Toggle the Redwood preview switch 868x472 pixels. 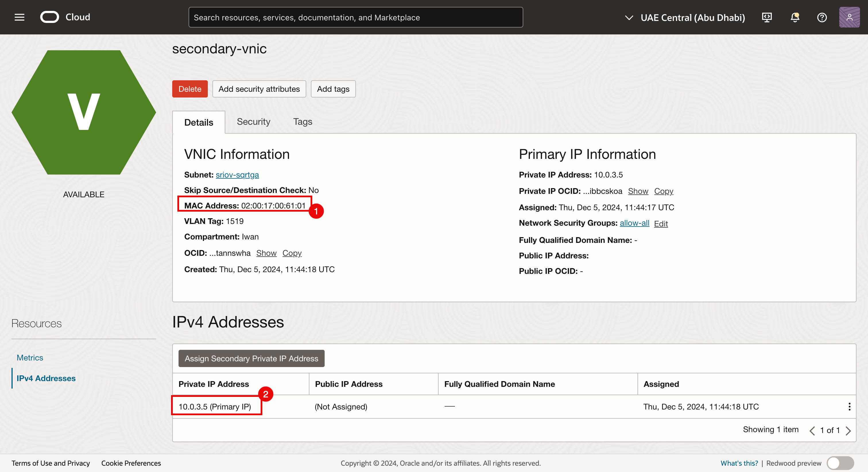pos(840,463)
